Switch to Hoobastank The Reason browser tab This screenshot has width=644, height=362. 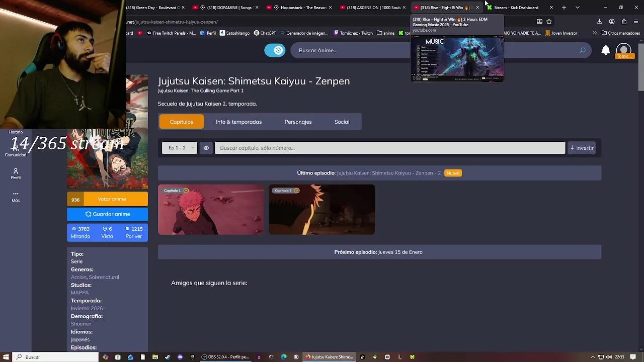pos(299,8)
